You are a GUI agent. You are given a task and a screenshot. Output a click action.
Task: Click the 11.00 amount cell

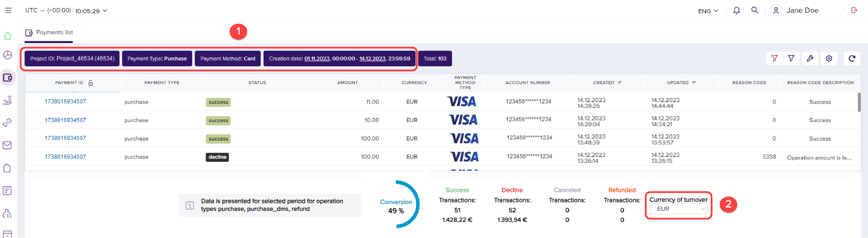(372, 102)
